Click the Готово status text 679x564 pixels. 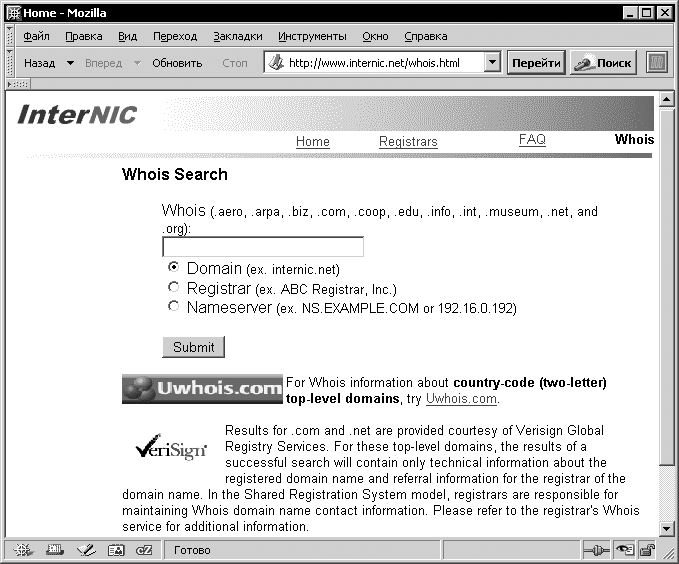click(192, 550)
